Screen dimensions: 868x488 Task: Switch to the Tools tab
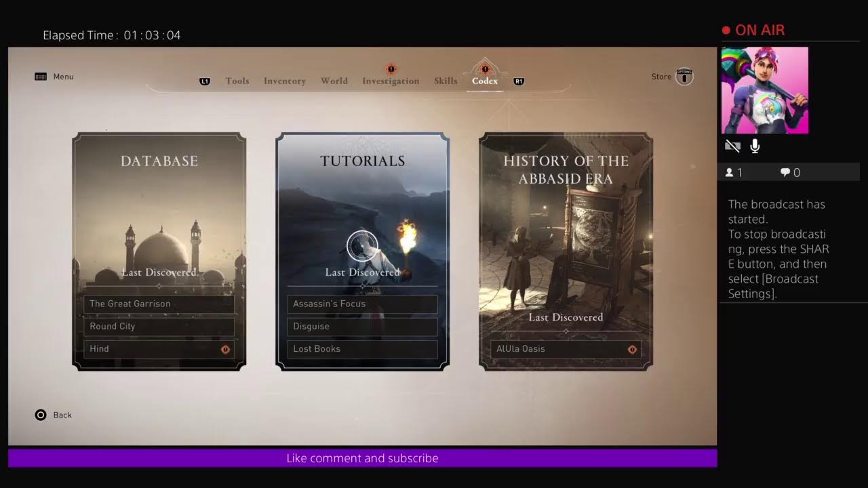pyautogui.click(x=237, y=81)
